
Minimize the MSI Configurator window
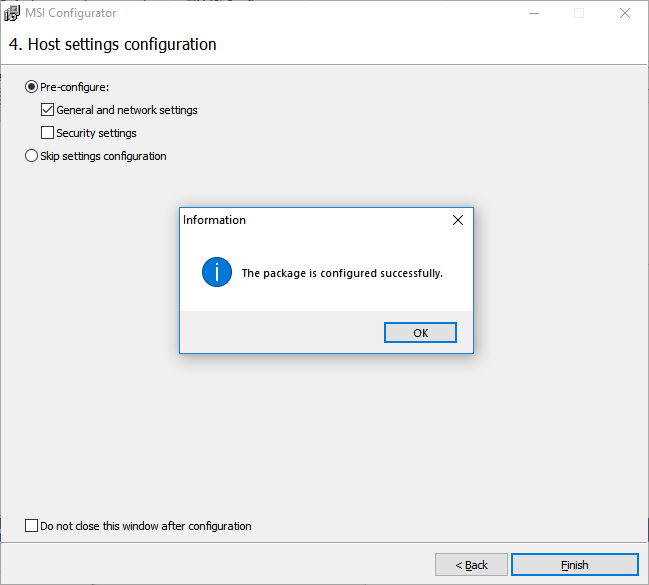[534, 13]
